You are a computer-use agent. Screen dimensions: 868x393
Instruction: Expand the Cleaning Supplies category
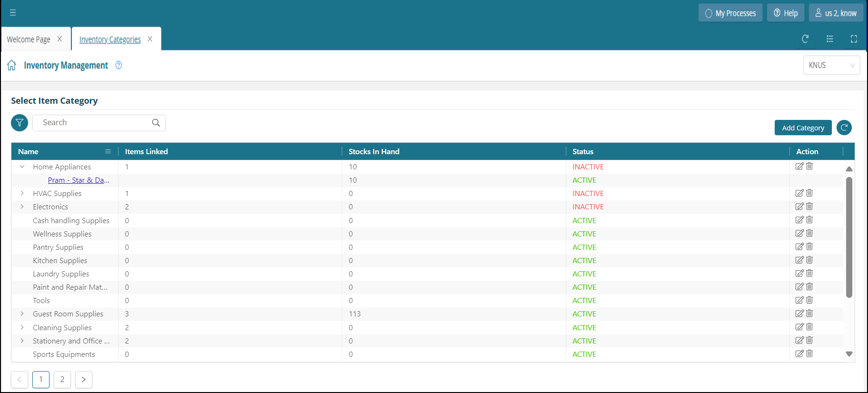pyautogui.click(x=22, y=327)
